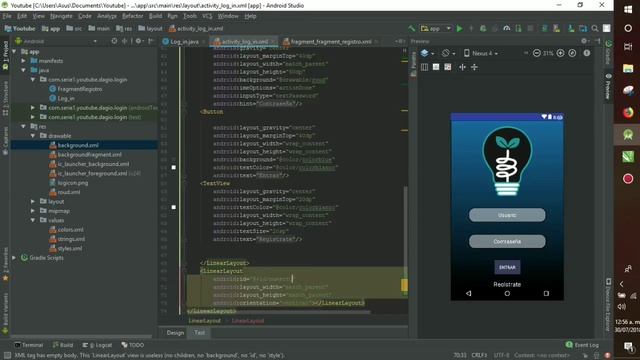Click the Make Project hammer icon
The image size is (640, 360).
[411, 29]
